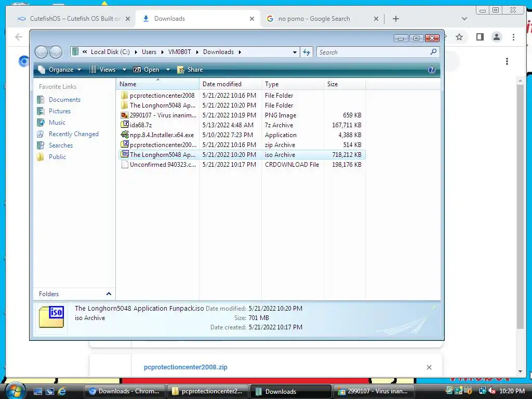Screen dimensions: 532x399
Task: Click the Open toolbar button
Action: point(146,70)
